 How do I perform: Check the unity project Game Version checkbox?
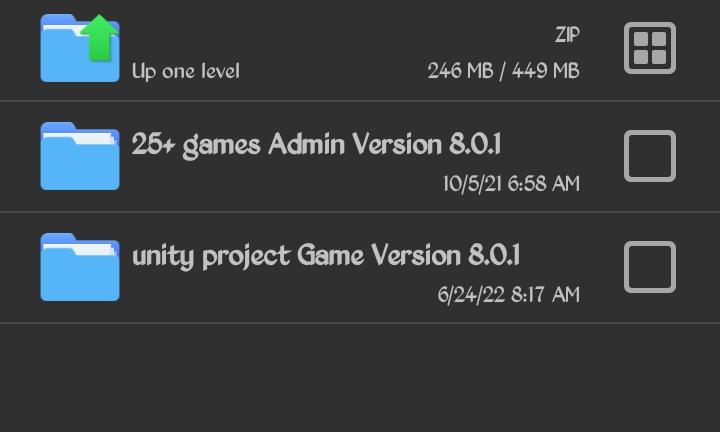point(650,267)
